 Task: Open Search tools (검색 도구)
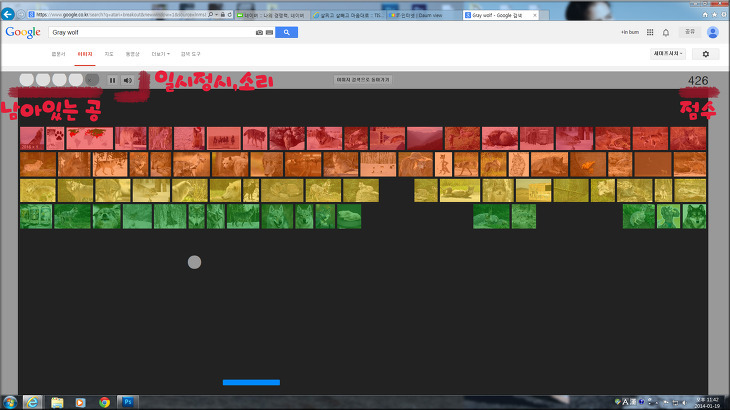[190, 54]
